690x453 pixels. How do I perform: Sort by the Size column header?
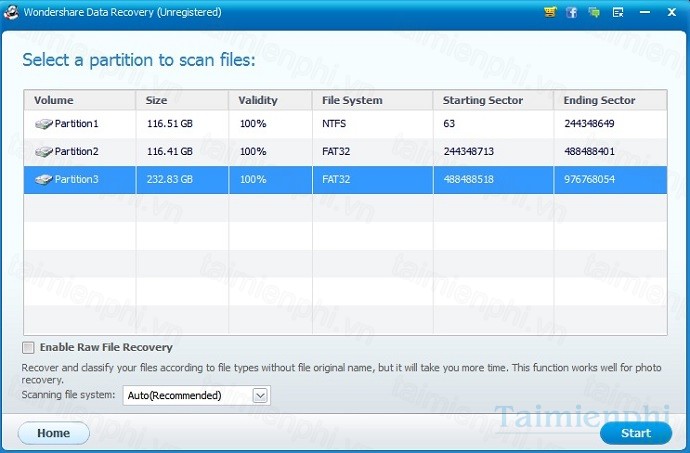pyautogui.click(x=182, y=100)
